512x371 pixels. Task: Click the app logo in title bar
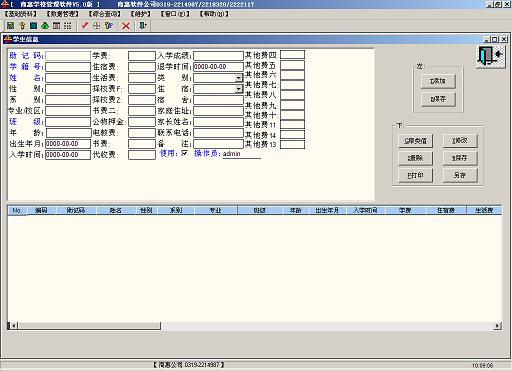pyautogui.click(x=4, y=4)
